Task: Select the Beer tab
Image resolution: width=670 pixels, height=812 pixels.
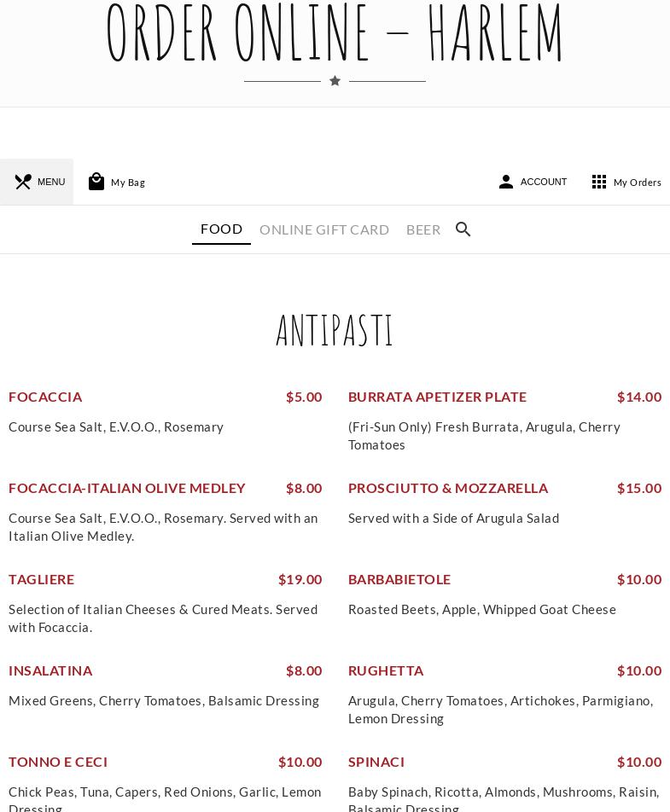Action: (x=423, y=229)
